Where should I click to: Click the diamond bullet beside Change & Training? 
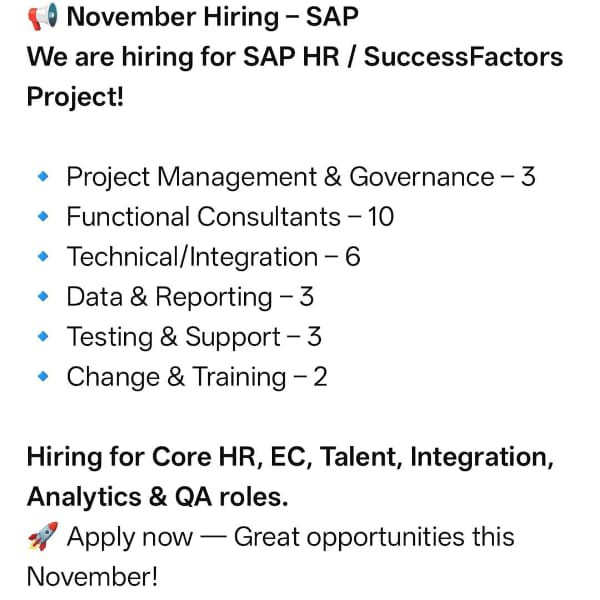coord(42,377)
